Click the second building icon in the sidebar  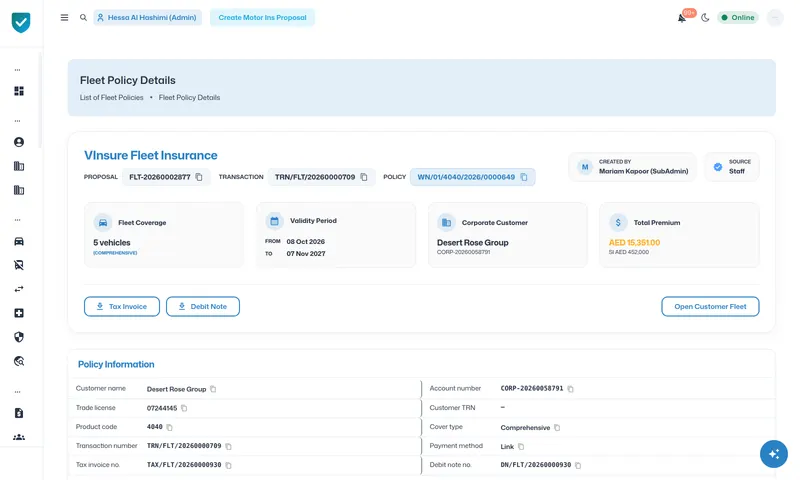[19, 190]
